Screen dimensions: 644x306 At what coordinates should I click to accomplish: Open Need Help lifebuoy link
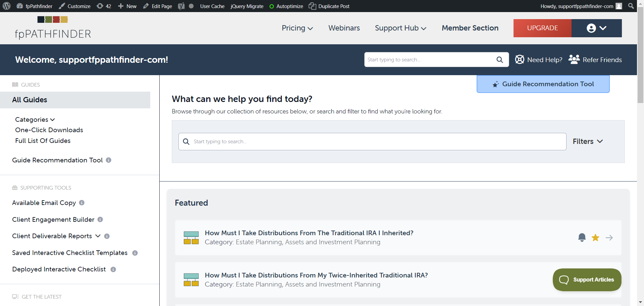539,60
